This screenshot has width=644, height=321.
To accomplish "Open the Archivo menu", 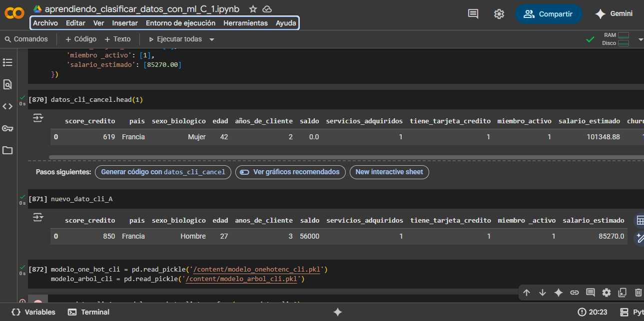I will [x=45, y=23].
